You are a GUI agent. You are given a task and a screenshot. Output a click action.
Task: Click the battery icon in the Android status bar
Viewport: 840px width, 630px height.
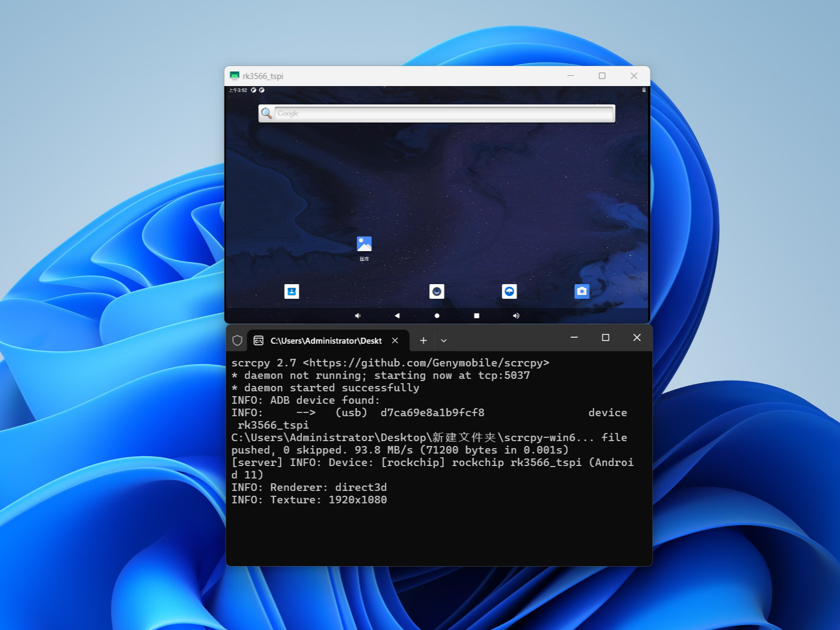coord(644,90)
